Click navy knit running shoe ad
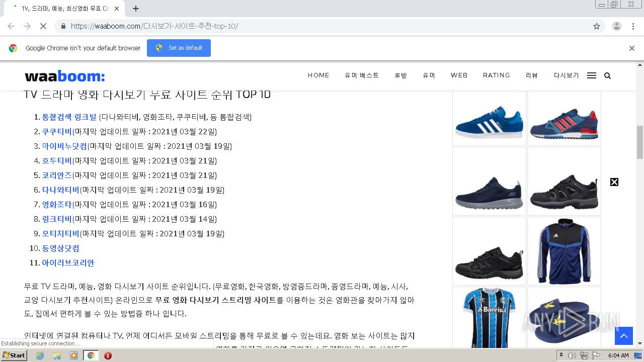The width and height of the screenshot is (644, 362). pyautogui.click(x=489, y=182)
